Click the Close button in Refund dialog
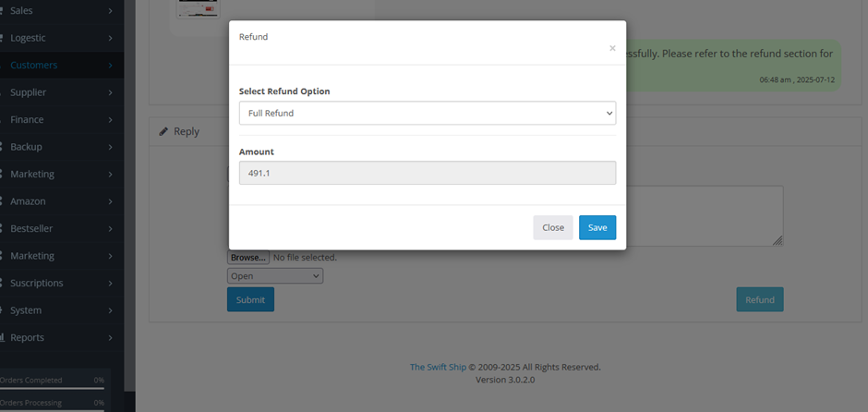Screen dimensions: 868x412 552,227
